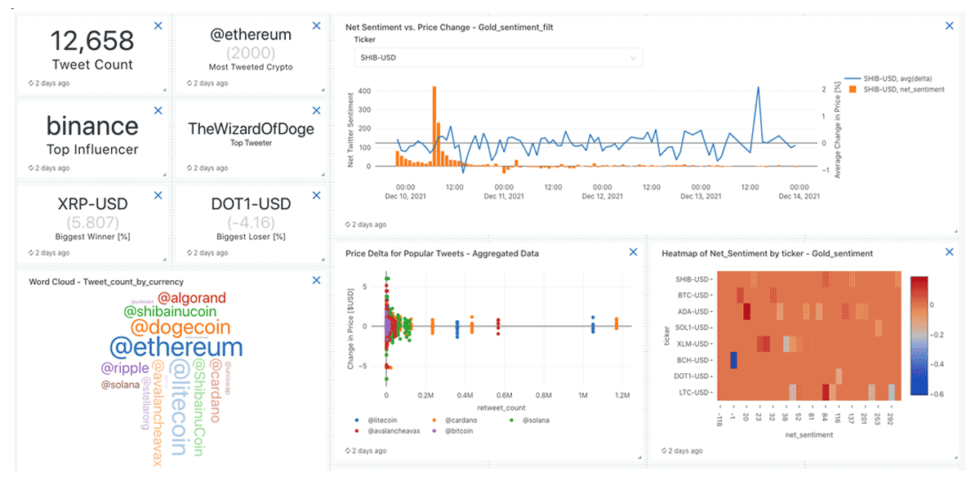Click the dark blue BCH-USD heatmap cell

tap(733, 360)
